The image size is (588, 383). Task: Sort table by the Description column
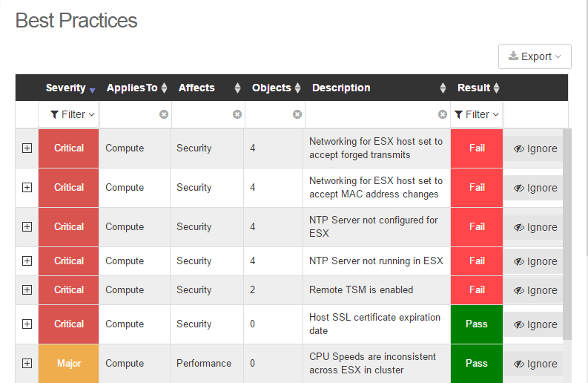pos(443,88)
